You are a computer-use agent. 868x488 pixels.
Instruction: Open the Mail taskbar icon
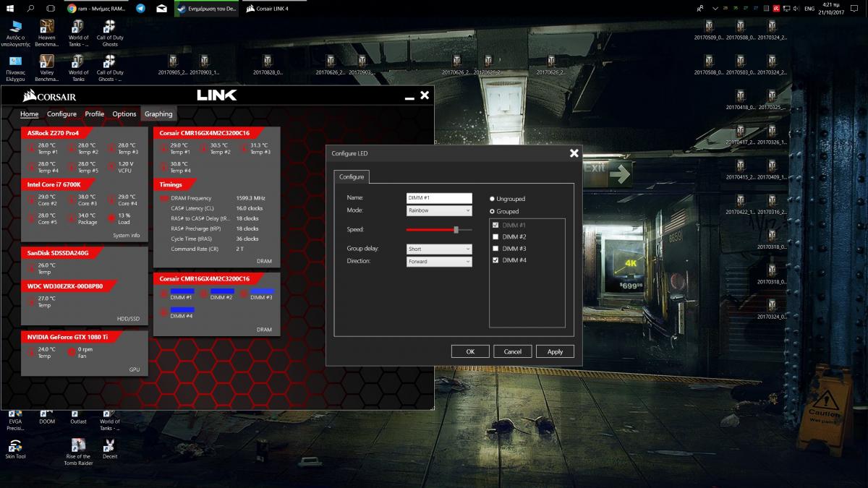pos(162,9)
